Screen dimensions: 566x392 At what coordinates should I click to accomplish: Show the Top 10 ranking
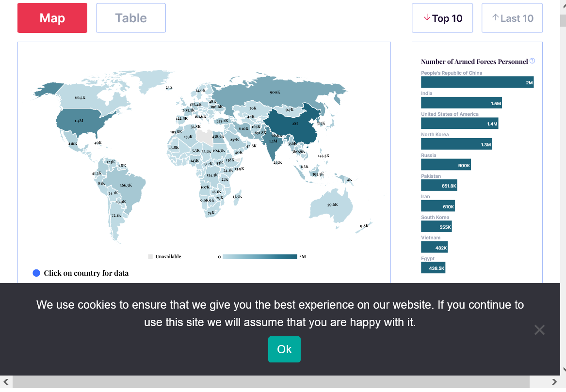point(442,18)
